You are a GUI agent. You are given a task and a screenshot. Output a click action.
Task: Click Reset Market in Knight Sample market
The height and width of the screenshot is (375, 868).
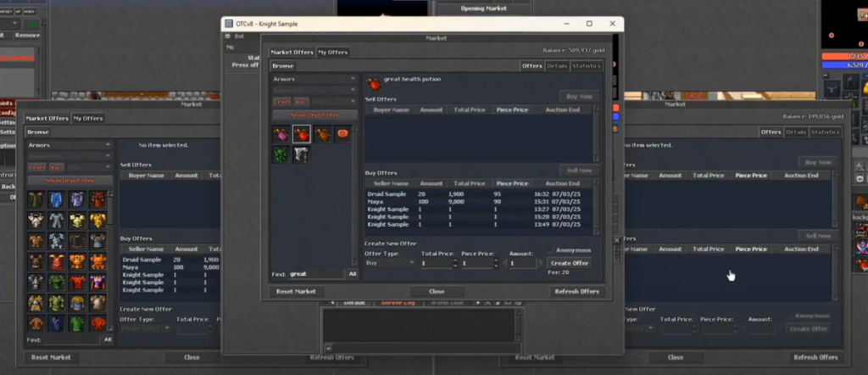click(x=296, y=291)
